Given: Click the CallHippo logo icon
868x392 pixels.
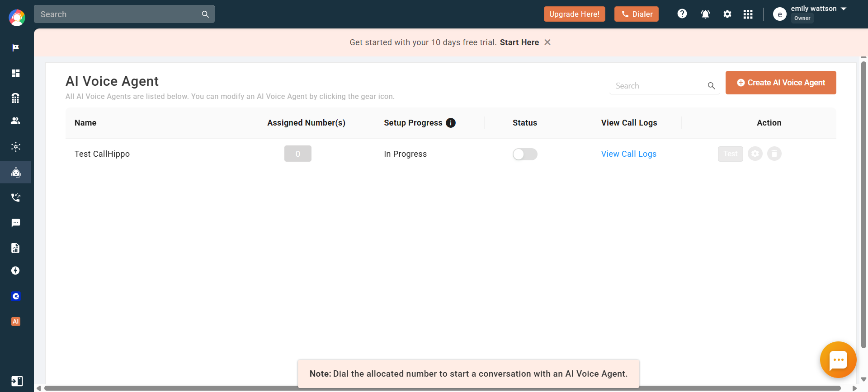Looking at the screenshot, I should [17, 18].
